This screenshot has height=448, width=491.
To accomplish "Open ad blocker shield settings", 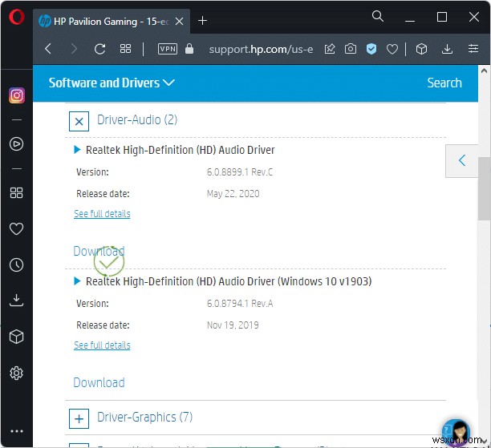I will pyautogui.click(x=371, y=49).
